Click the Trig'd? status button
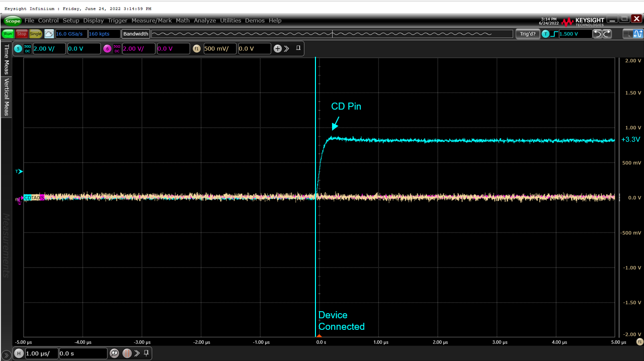 pyautogui.click(x=527, y=34)
